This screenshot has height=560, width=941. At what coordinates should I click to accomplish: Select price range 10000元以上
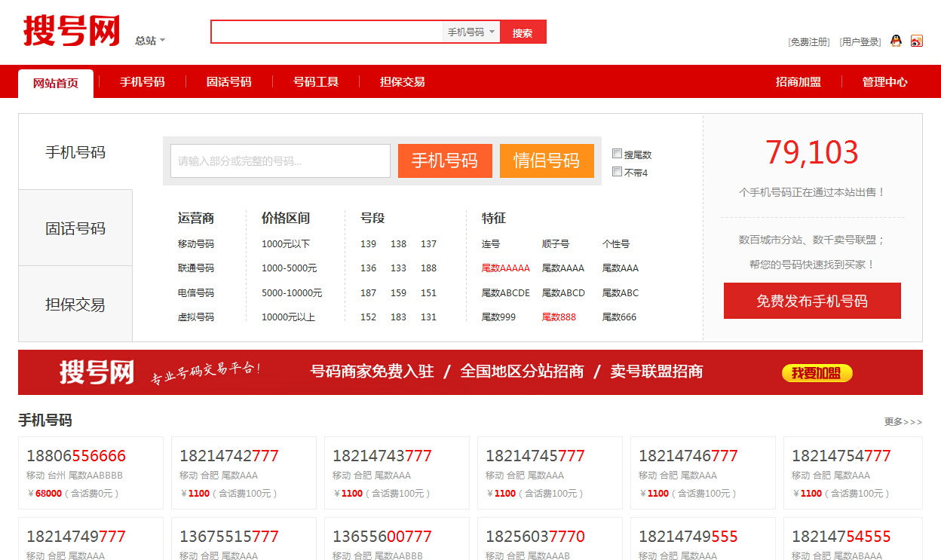coord(288,317)
